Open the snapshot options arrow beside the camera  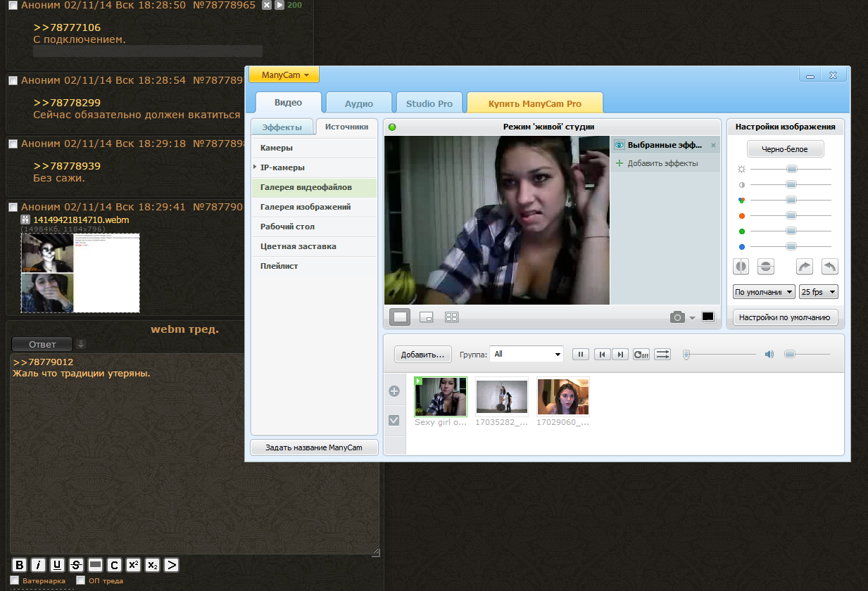point(692,318)
